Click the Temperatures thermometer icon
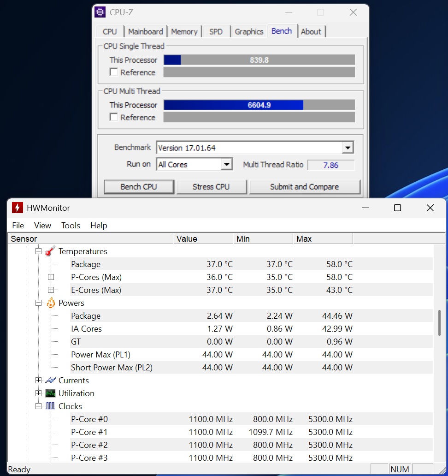Screen dimensions: 448x476 point(50,251)
